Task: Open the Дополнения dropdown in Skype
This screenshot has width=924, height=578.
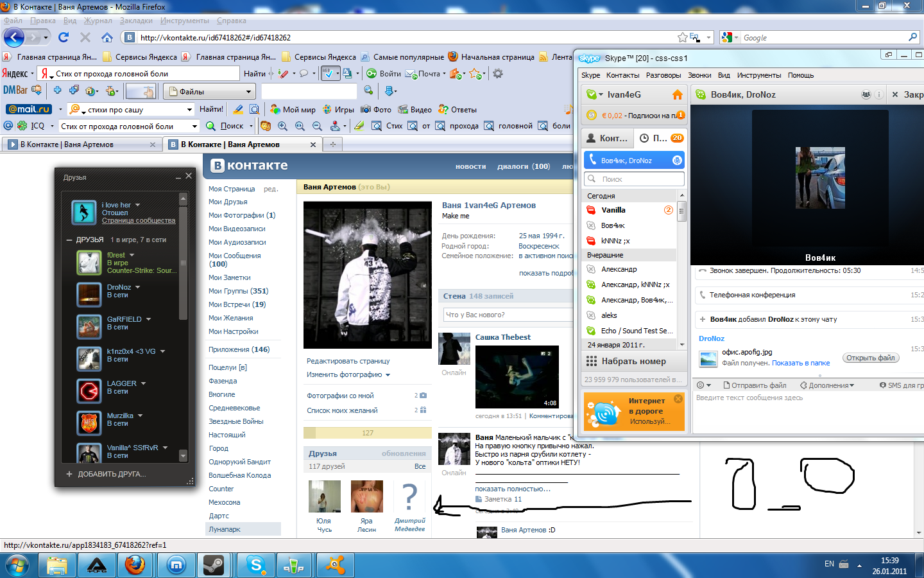Action: [827, 385]
